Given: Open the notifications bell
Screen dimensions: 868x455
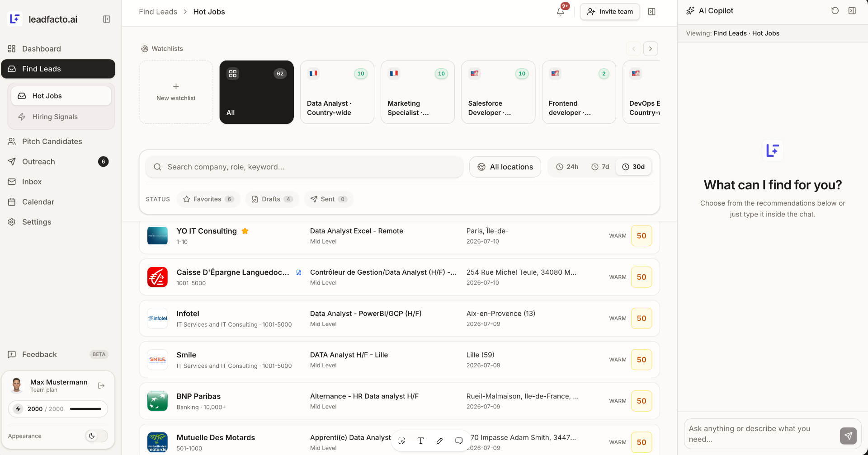Looking at the screenshot, I should (x=561, y=12).
